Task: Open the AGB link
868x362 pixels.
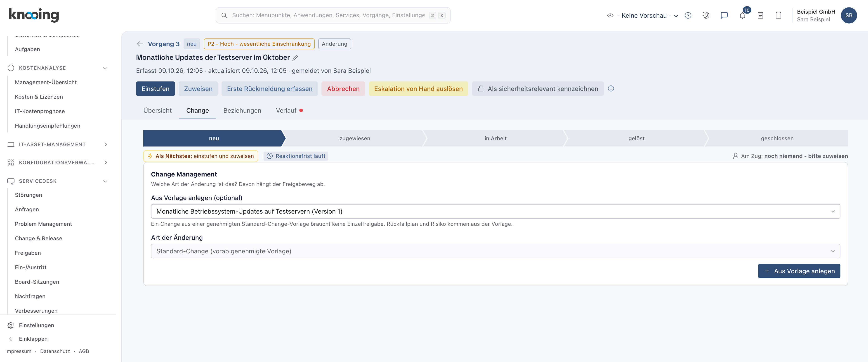Action: [x=84, y=352]
